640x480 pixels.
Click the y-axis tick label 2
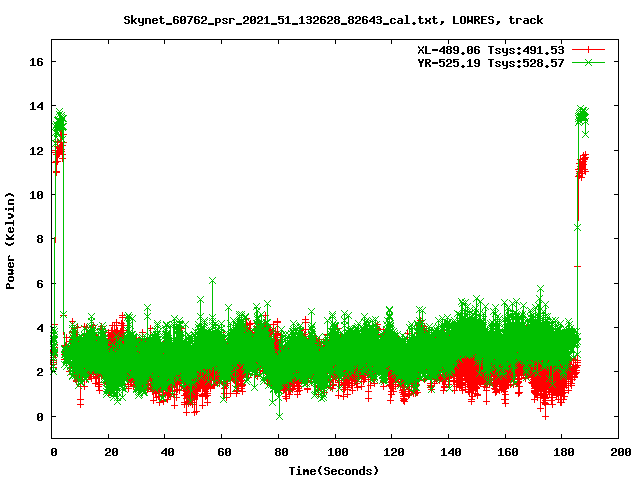pos(40,372)
